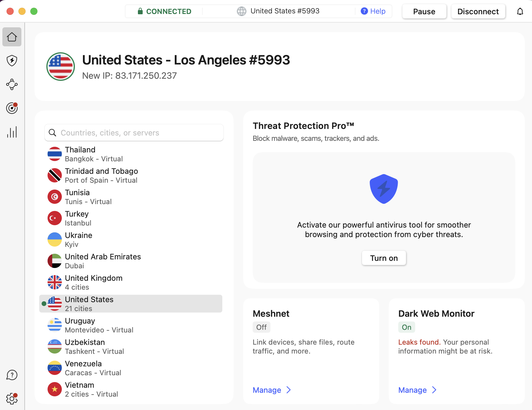Click the Threat Protection blue shield graphic
This screenshot has height=410, width=532.
[384, 189]
